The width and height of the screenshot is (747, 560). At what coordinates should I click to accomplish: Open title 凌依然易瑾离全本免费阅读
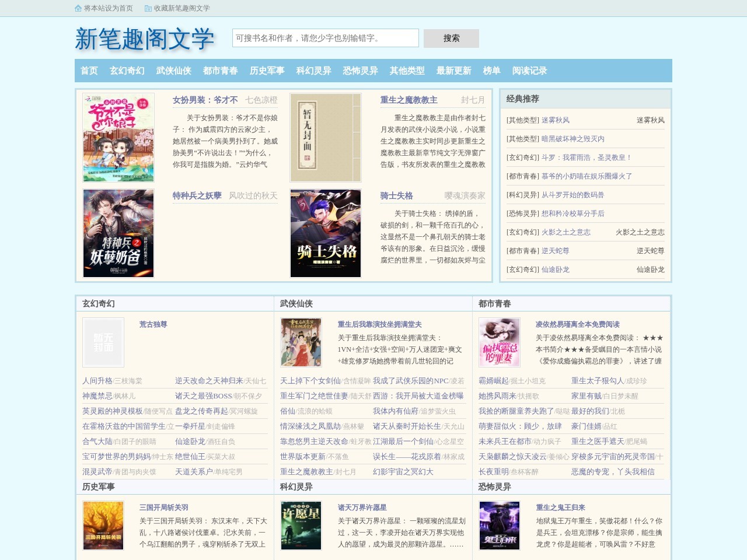[578, 324]
